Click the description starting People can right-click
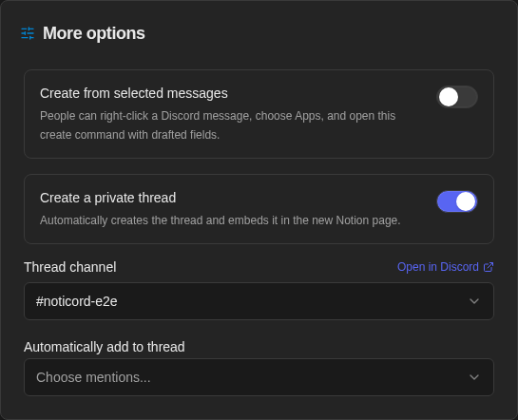Screen dimensions: 518x420 (218, 125)
